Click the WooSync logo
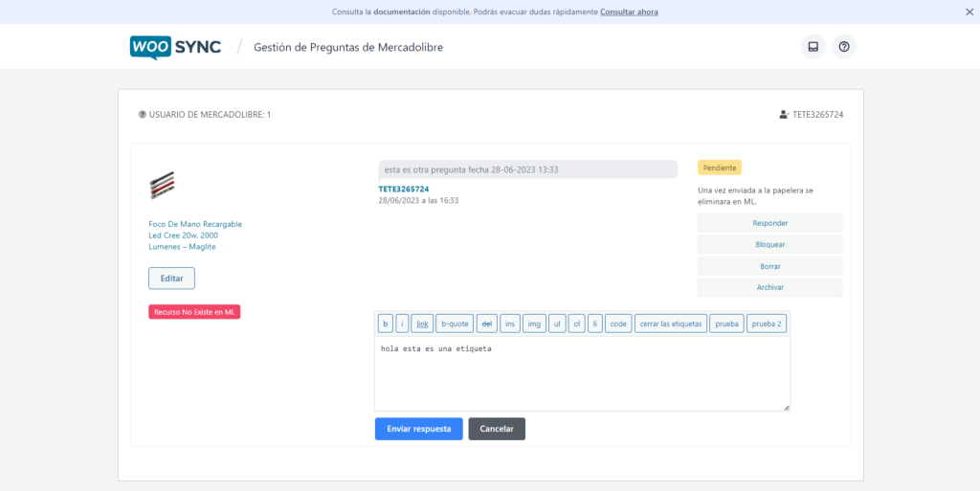The width and height of the screenshot is (980, 491). click(175, 47)
